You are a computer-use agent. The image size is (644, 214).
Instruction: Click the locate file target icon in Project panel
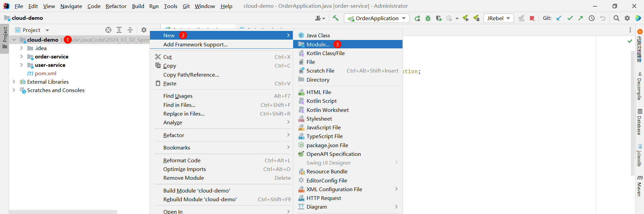108,30
